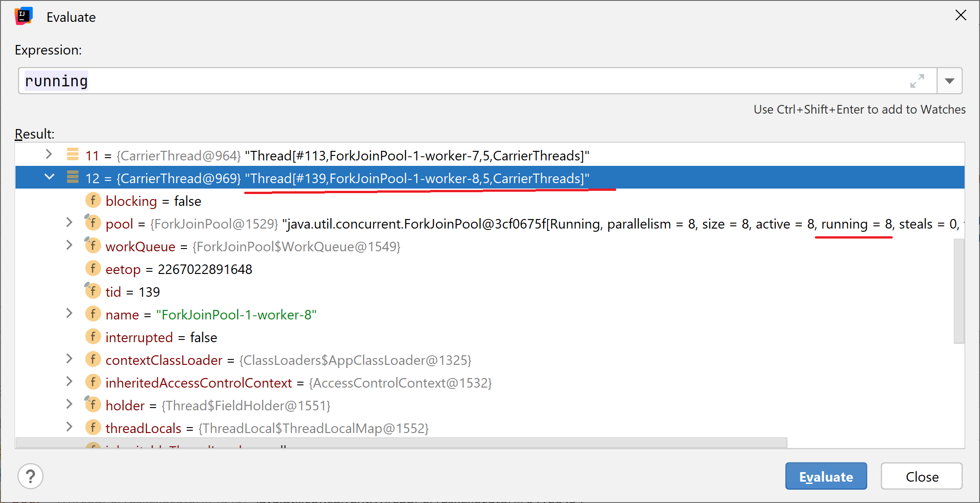Click the expand expression editor icon
The width and height of the screenshot is (980, 503).
917,81
